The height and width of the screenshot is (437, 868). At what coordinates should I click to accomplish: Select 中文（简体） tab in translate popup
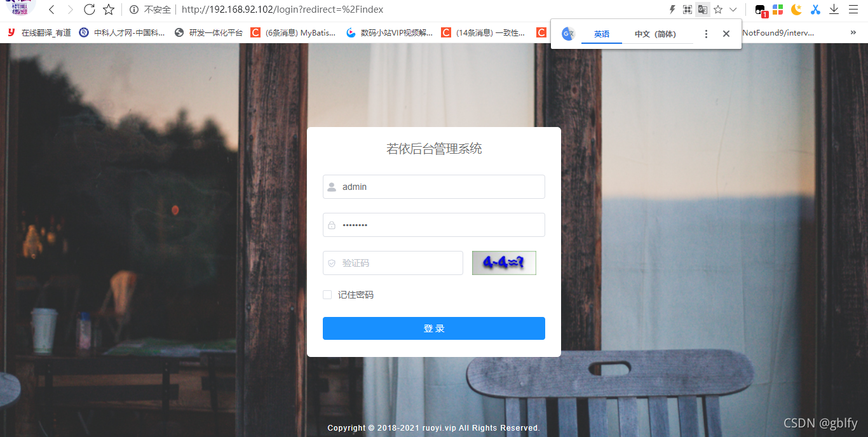(655, 34)
